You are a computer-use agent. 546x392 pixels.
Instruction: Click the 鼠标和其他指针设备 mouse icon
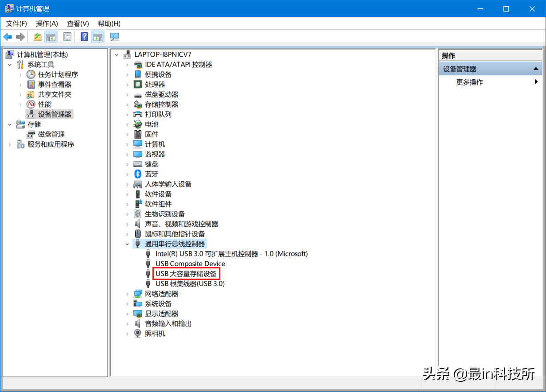138,234
